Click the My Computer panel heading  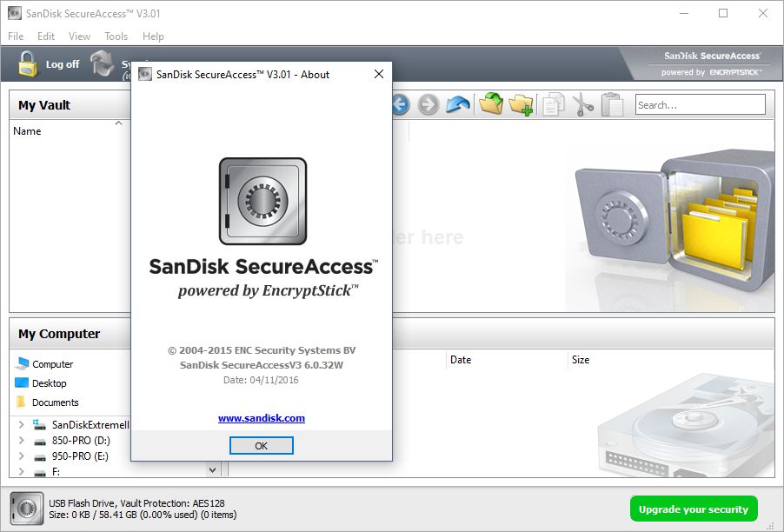59,334
